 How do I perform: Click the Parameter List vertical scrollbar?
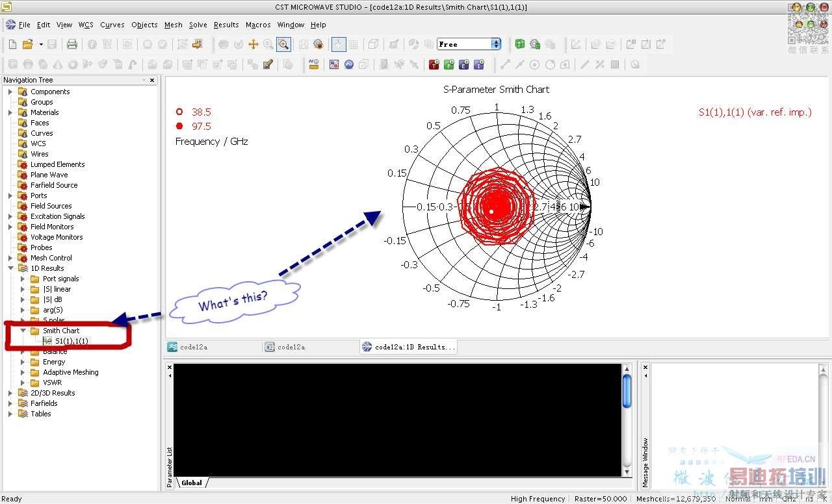pyautogui.click(x=627, y=420)
